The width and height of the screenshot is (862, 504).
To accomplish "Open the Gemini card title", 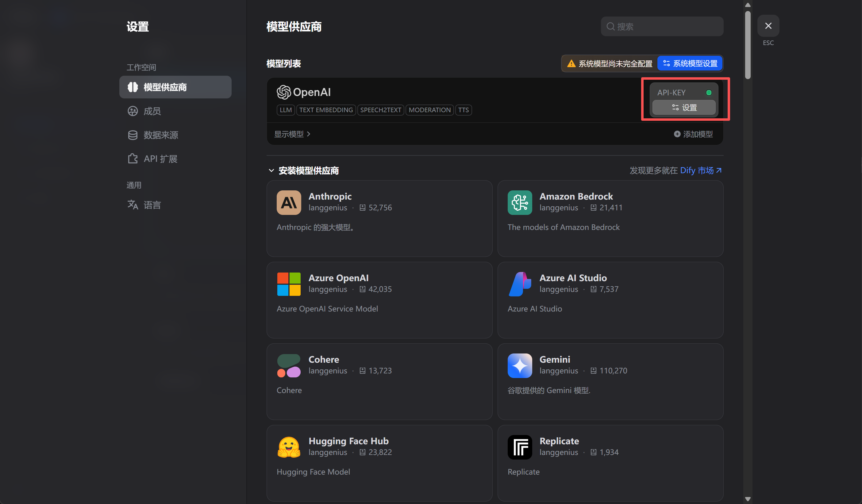I will 555,359.
